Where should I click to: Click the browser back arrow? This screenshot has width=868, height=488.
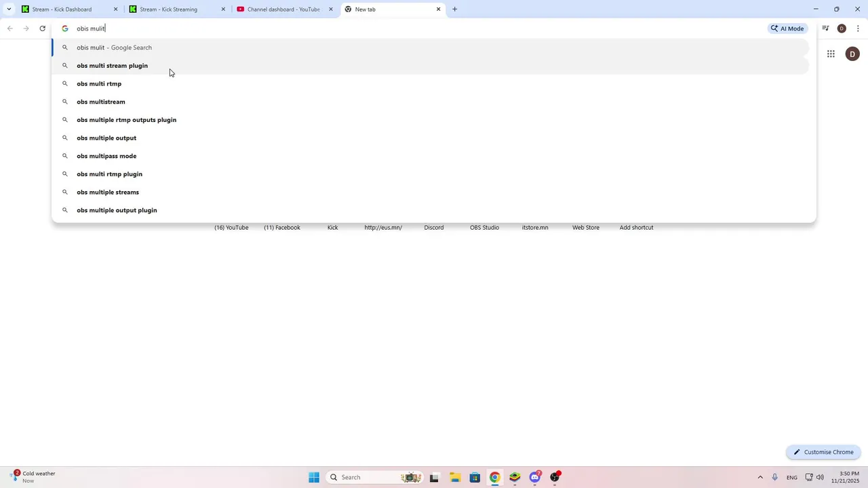click(x=10, y=28)
